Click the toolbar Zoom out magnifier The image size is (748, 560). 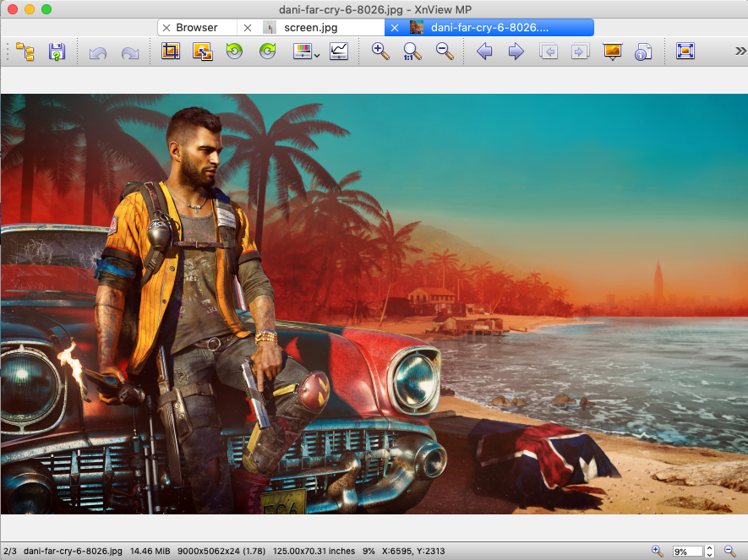[x=445, y=51]
